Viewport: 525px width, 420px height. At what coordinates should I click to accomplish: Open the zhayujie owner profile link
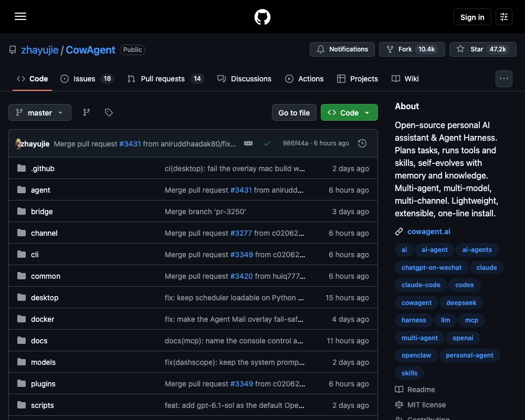[x=40, y=50]
